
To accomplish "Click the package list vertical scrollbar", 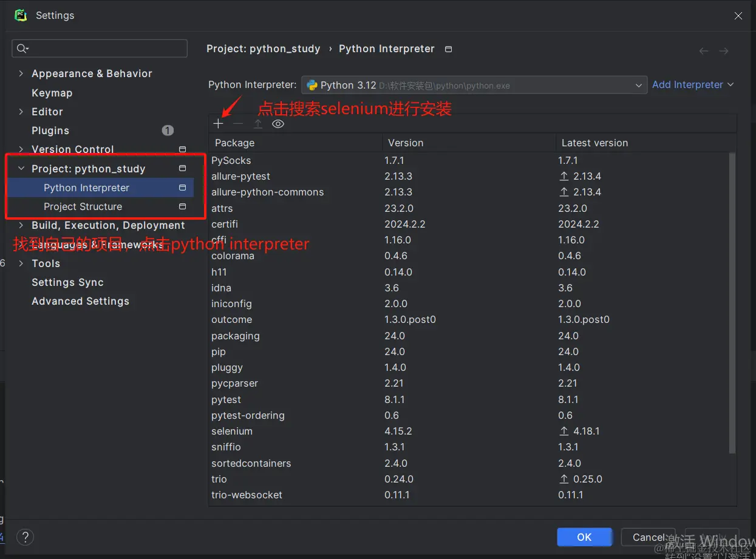I will [x=732, y=302].
